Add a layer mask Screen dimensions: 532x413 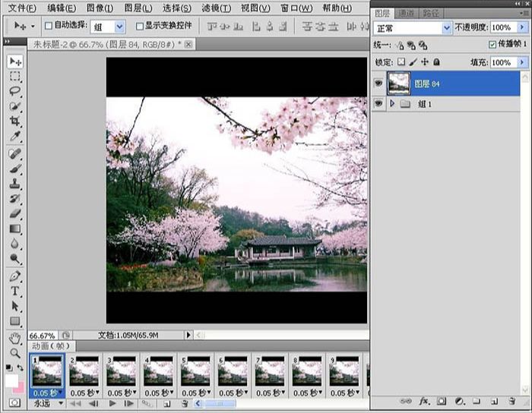tap(442, 402)
